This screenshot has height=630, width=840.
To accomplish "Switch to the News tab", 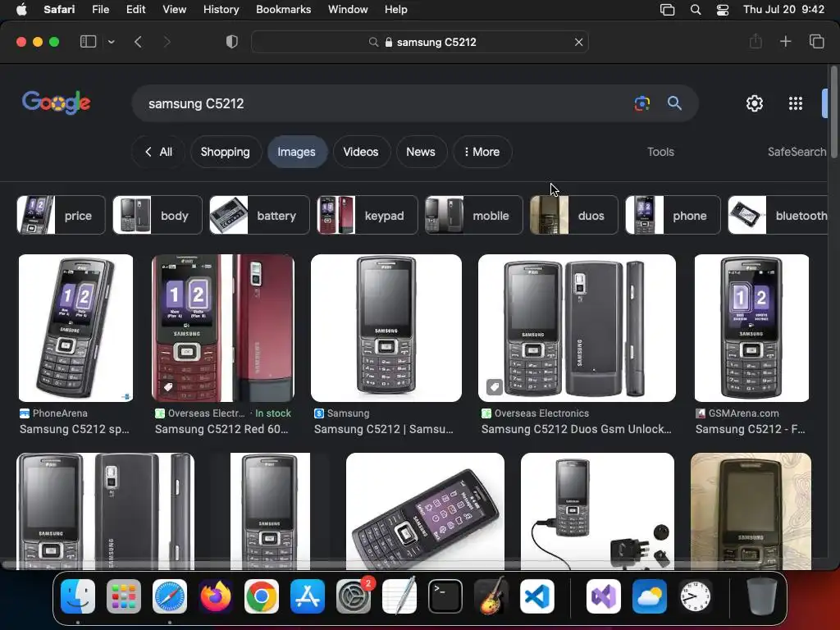I will tap(421, 152).
